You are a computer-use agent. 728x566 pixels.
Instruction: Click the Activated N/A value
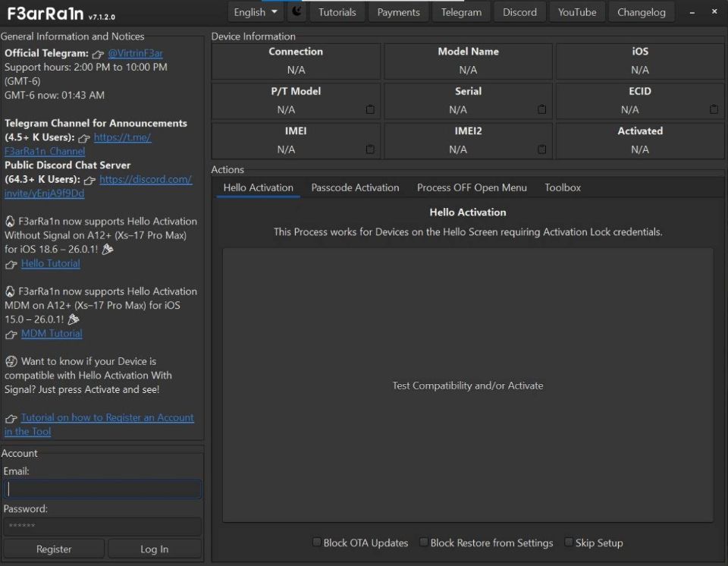coord(640,149)
